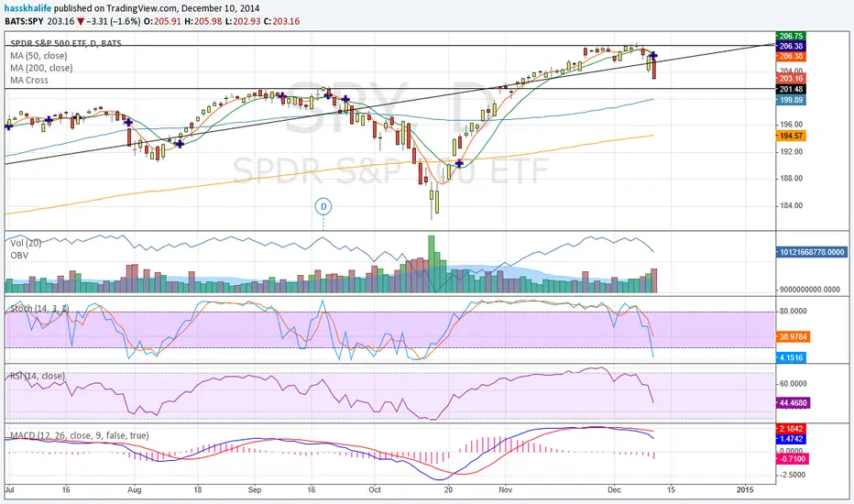
Task: Click the 2015 label on time axis
Action: pyautogui.click(x=745, y=489)
